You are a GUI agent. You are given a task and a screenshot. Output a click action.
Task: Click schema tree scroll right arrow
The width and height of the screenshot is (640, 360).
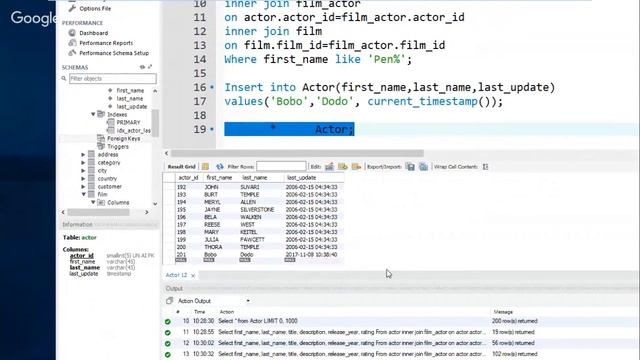(x=147, y=212)
